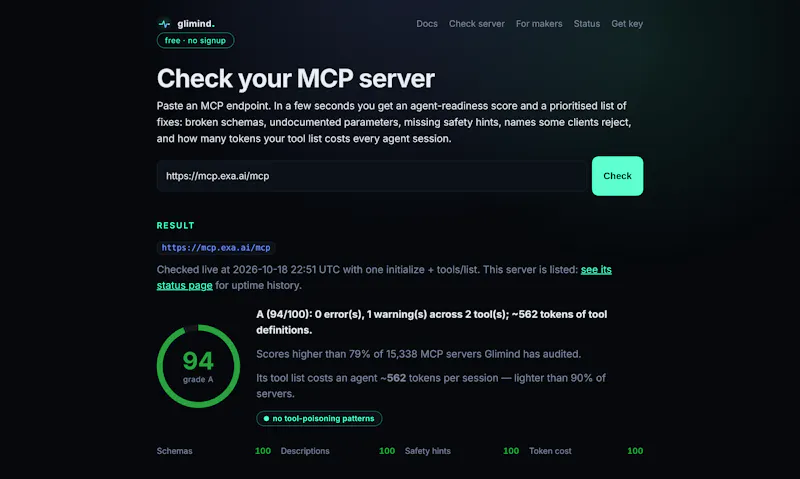The image size is (800, 479).
Task: Click the 94 grade A score ring
Action: pos(198,366)
